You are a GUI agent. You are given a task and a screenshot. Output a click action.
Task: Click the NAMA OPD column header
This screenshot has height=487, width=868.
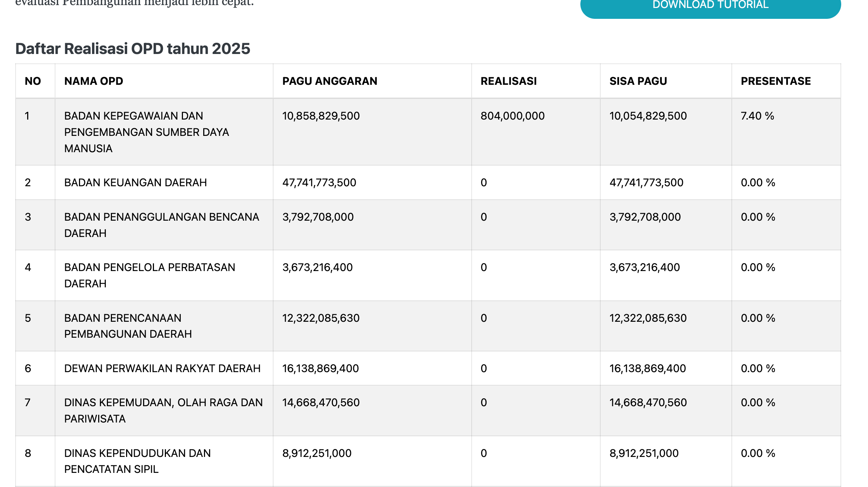tap(93, 81)
